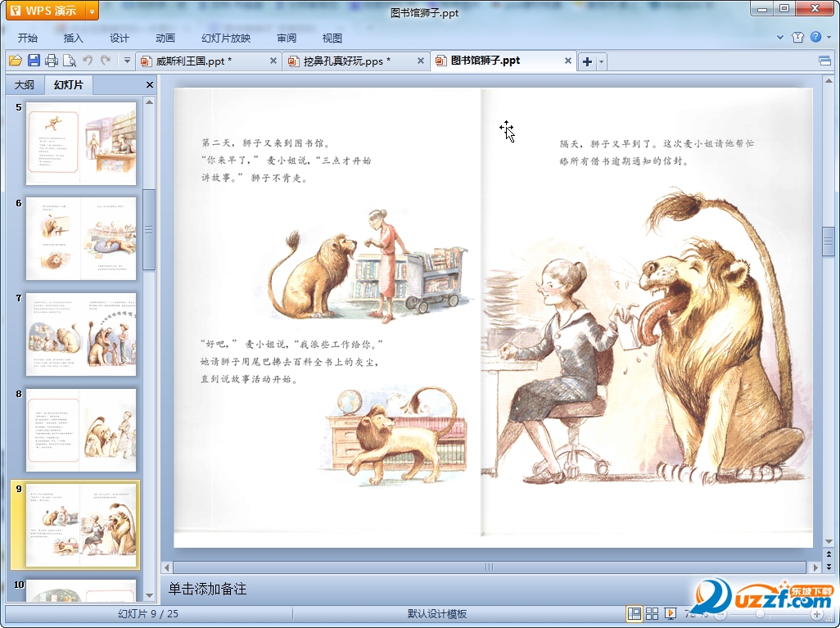This screenshot has height=628, width=840.
Task: Go to next slide double-arrow button
Action: [829, 567]
